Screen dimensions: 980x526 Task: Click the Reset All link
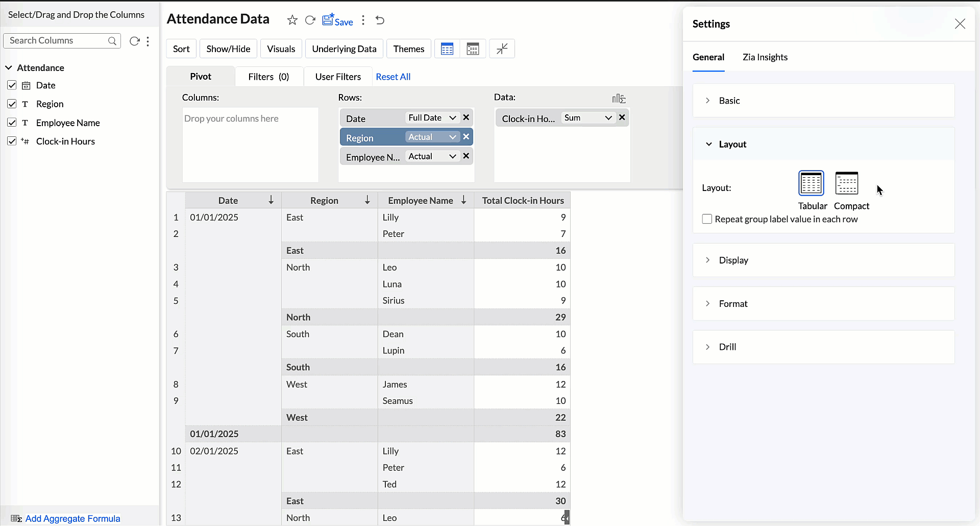pos(393,77)
